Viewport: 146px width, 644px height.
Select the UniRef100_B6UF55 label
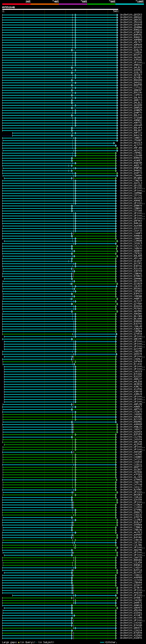131,85
